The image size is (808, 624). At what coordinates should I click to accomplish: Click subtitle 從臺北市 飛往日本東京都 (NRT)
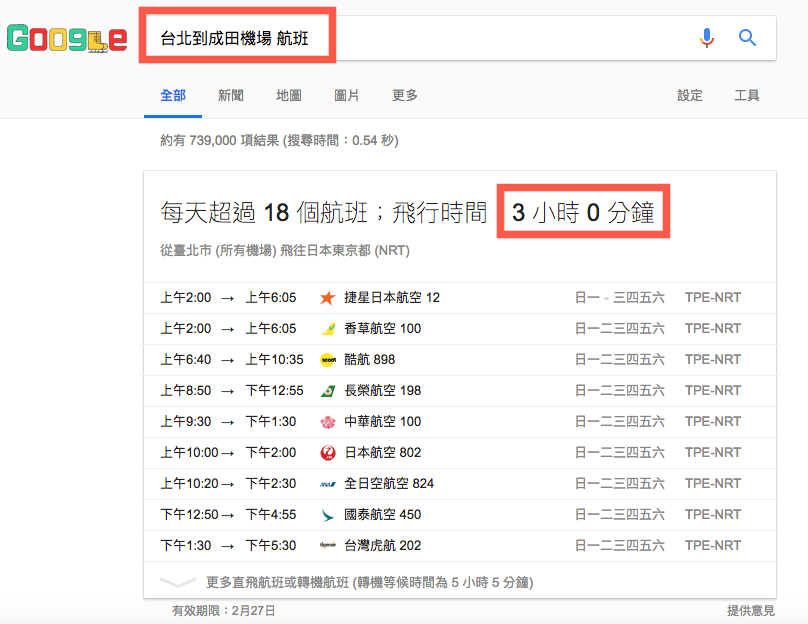pyautogui.click(x=285, y=250)
